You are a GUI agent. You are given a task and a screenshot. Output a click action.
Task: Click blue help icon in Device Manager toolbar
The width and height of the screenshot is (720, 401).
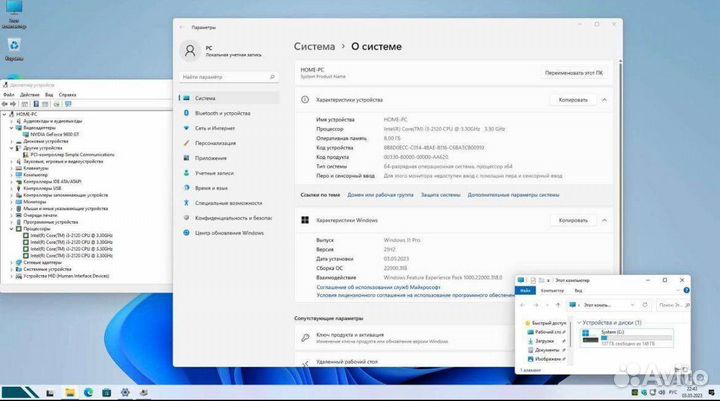[x=36, y=104]
